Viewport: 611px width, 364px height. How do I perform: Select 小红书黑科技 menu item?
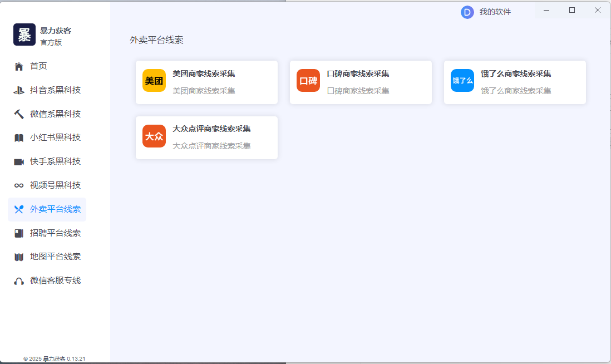tap(55, 138)
